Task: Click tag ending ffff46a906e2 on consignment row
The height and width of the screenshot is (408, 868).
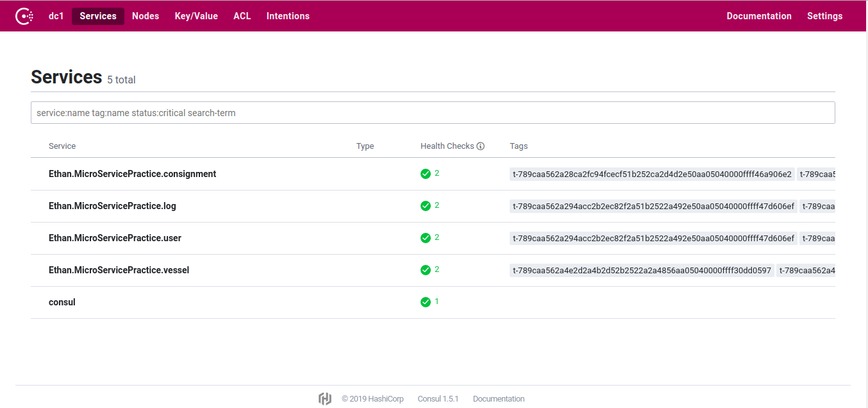Action: click(x=652, y=174)
